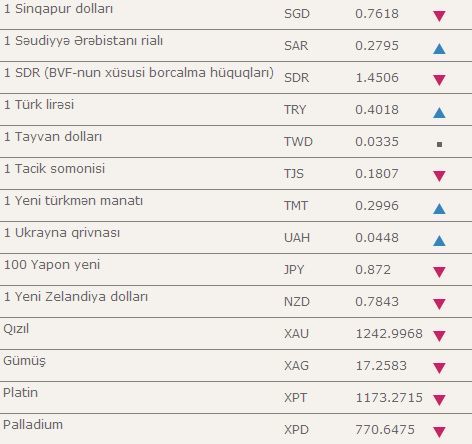Click the blue up arrow for Türk lirəsi

click(439, 113)
